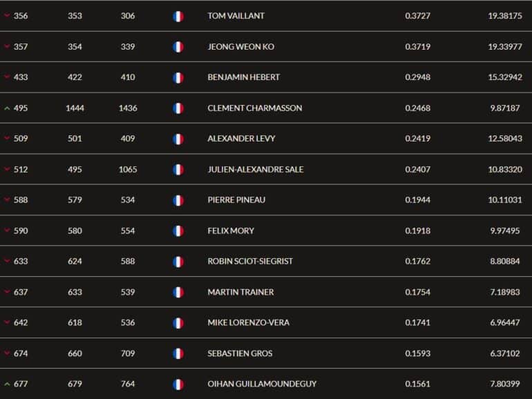Click the flag icon beside Pierre Pineau
This screenshot has height=399, width=532.
coord(178,200)
